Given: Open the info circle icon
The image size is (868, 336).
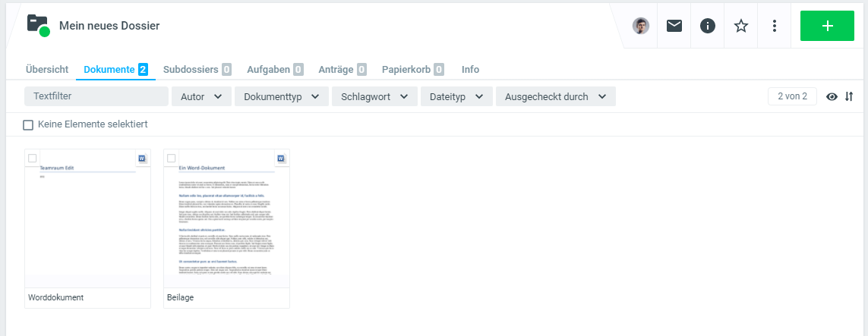Looking at the screenshot, I should (708, 26).
